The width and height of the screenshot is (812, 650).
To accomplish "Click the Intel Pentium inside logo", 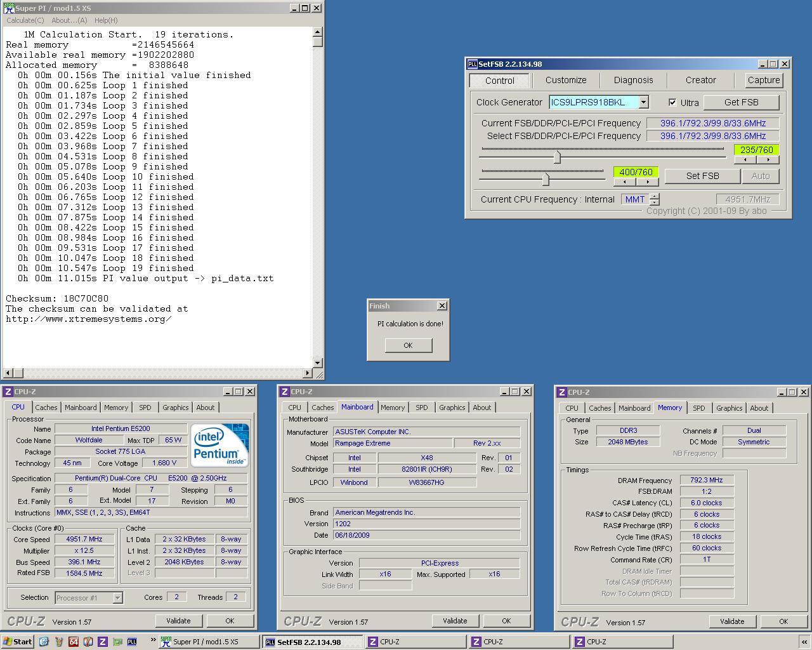I will click(220, 444).
